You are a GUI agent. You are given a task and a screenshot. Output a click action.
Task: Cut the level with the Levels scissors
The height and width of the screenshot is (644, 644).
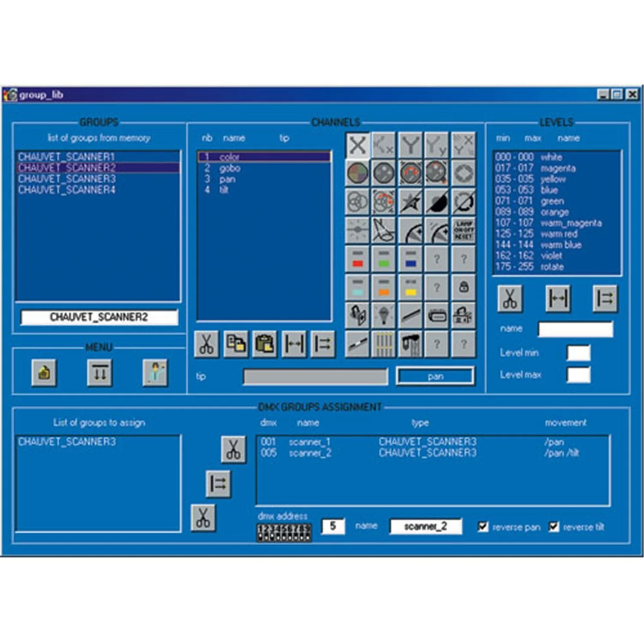(x=510, y=298)
